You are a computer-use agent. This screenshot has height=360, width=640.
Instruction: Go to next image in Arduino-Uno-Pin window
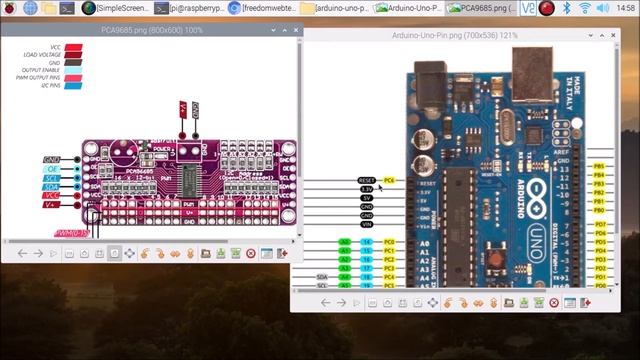coord(341,303)
